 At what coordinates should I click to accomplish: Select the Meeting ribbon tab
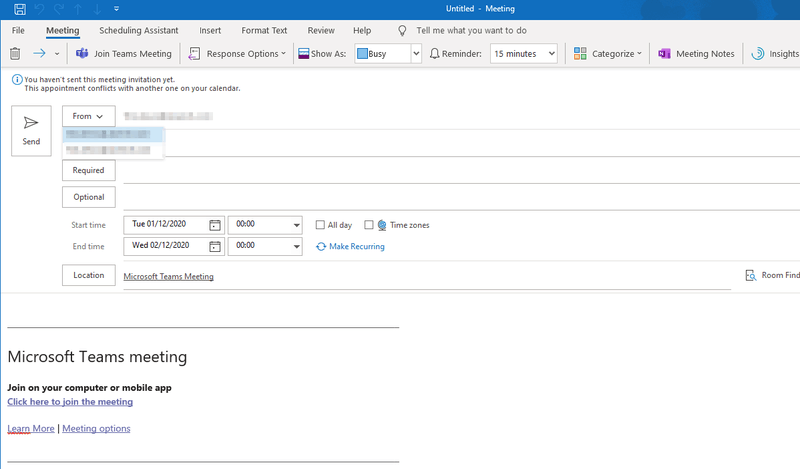click(63, 30)
